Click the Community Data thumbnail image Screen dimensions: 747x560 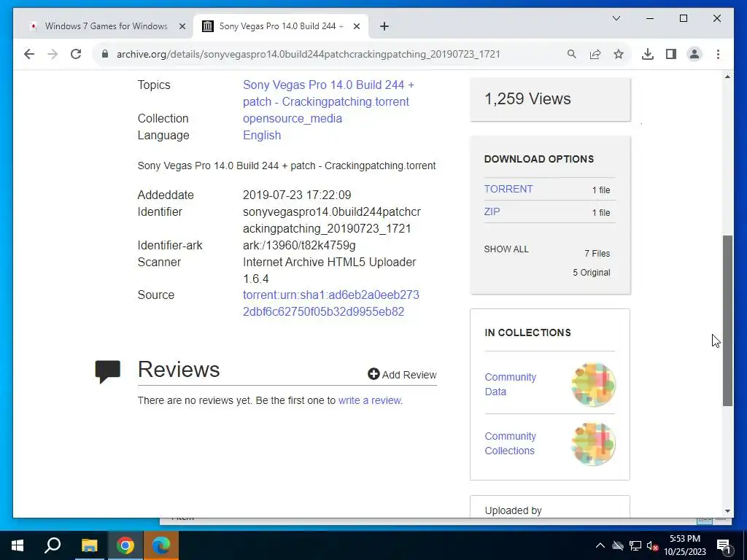click(593, 384)
